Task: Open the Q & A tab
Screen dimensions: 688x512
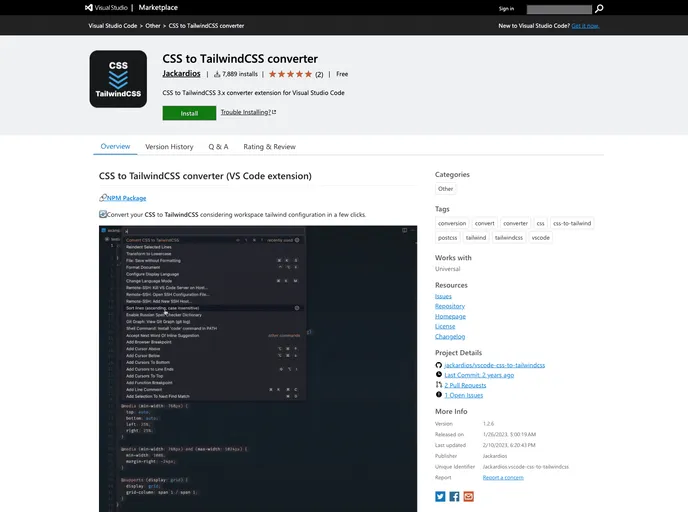Action: coord(218,147)
